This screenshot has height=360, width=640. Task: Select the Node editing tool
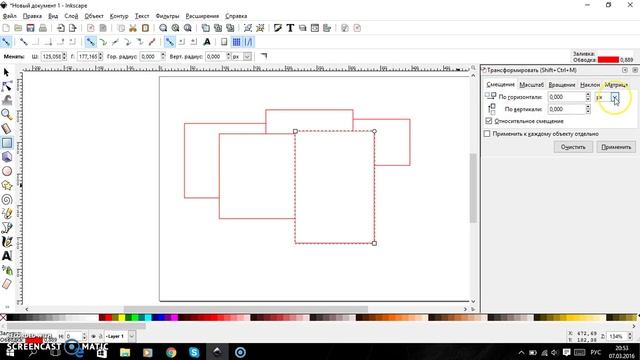(7, 87)
